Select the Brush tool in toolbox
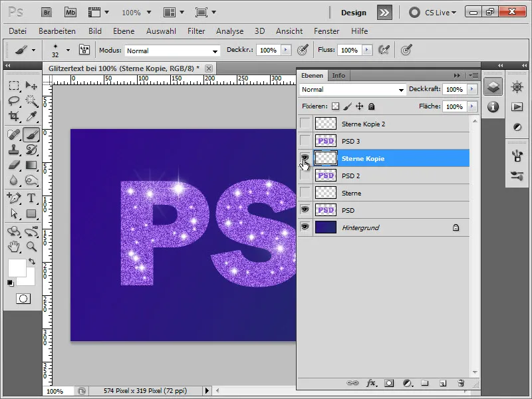Screen dimensions: 532x399 (31, 134)
